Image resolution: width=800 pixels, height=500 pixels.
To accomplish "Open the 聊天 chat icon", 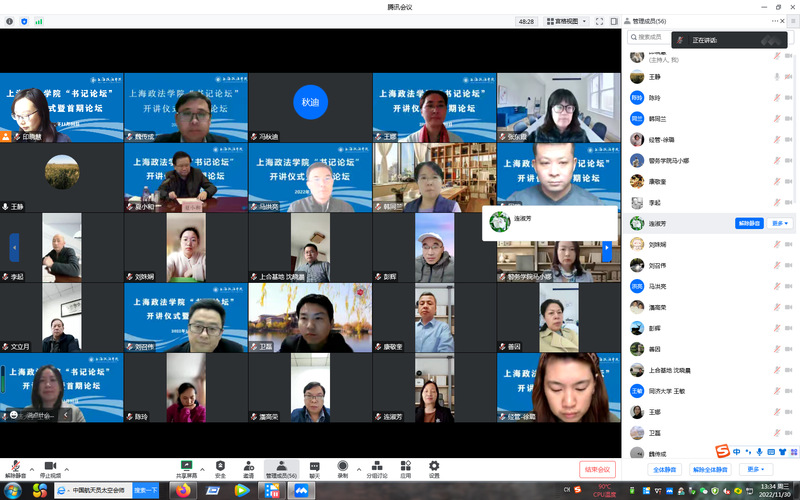I will 314,466.
